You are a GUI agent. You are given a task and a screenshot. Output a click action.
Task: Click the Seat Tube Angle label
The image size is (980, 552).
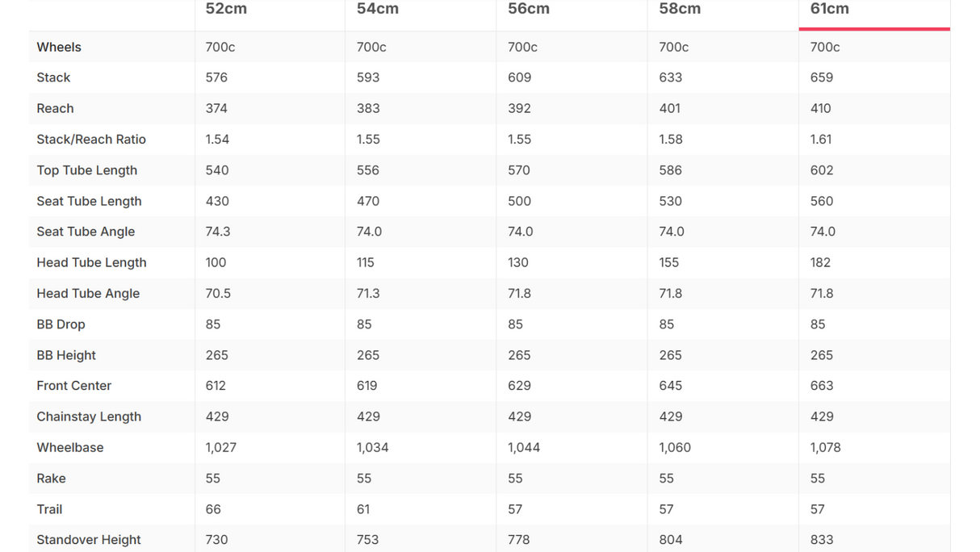(86, 232)
